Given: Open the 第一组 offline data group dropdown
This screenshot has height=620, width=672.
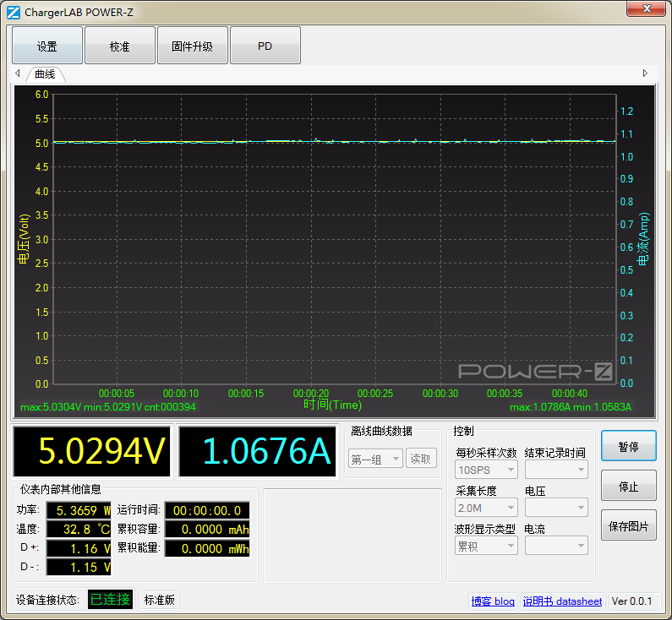Looking at the screenshot, I should (x=376, y=460).
